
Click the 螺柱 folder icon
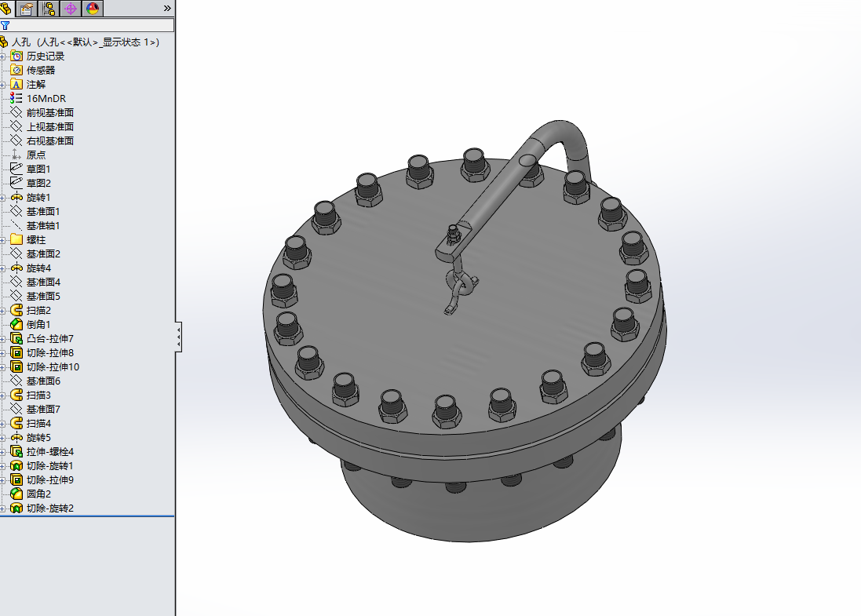tap(16, 239)
